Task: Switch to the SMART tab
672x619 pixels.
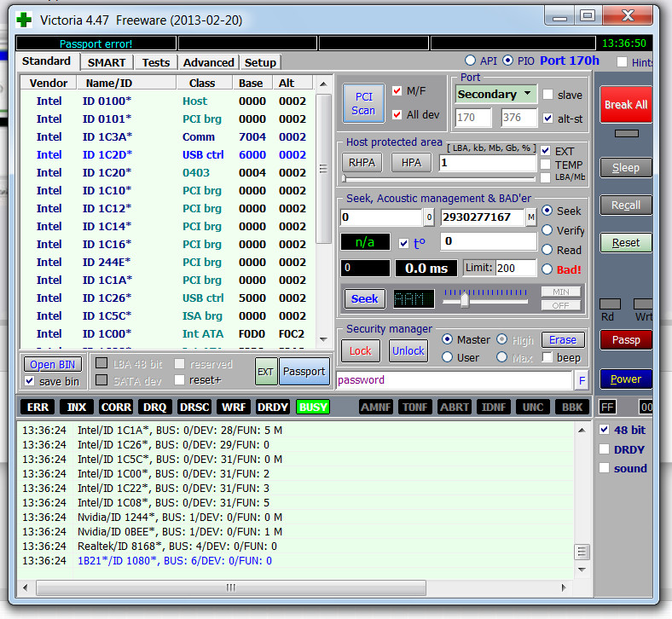Action: tap(107, 62)
